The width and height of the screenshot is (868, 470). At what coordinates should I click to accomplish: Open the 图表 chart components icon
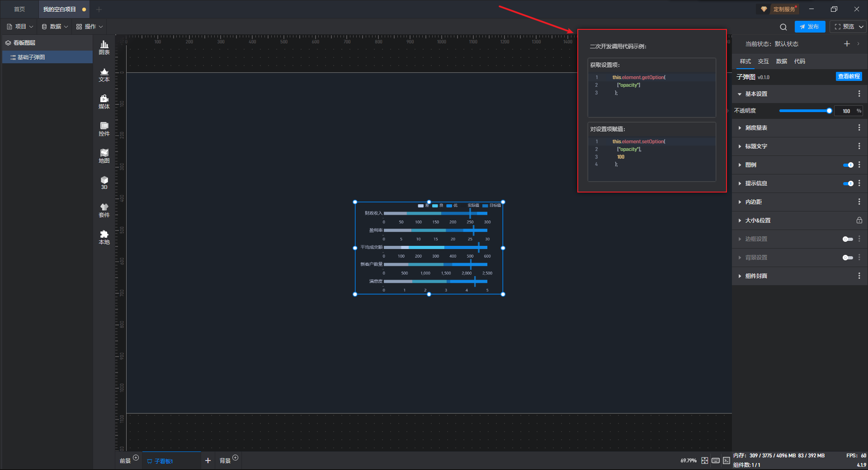[104, 47]
